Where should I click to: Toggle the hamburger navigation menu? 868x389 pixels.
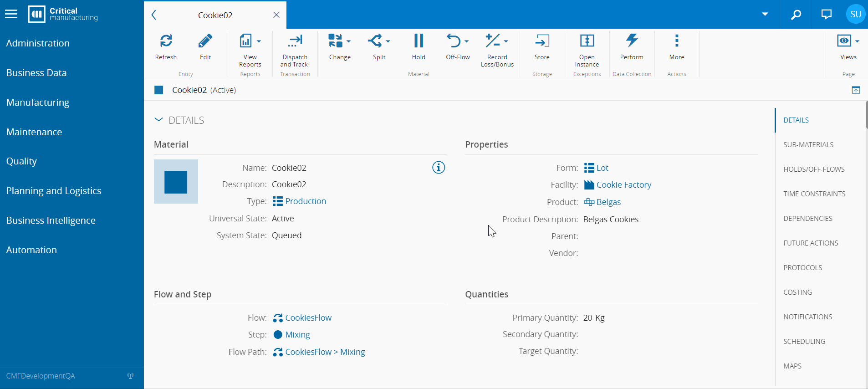(x=11, y=15)
